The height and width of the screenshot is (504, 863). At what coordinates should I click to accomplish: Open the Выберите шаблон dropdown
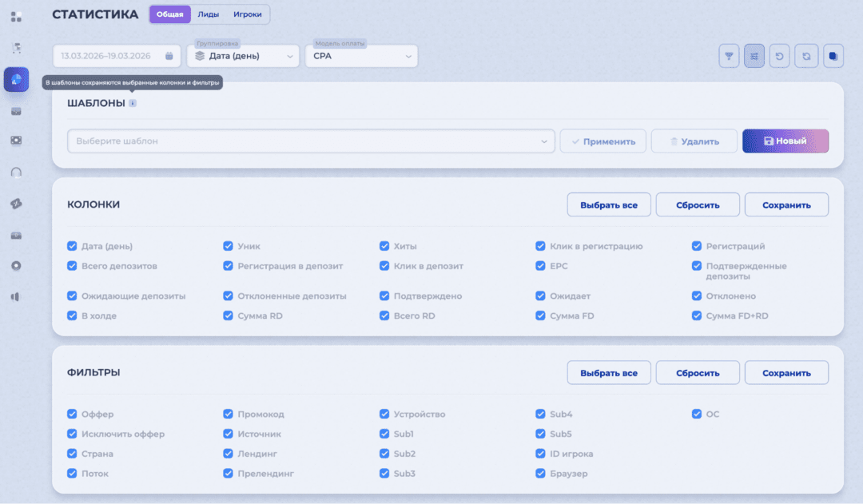pyautogui.click(x=311, y=141)
